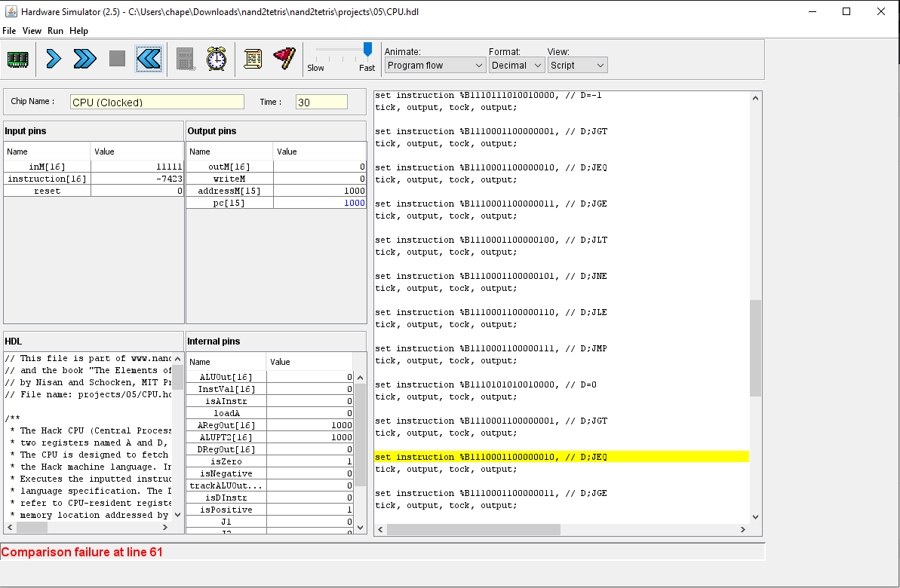Open Breakpoints with the red flag icon
Screen dimensions: 900x588
tap(284, 59)
